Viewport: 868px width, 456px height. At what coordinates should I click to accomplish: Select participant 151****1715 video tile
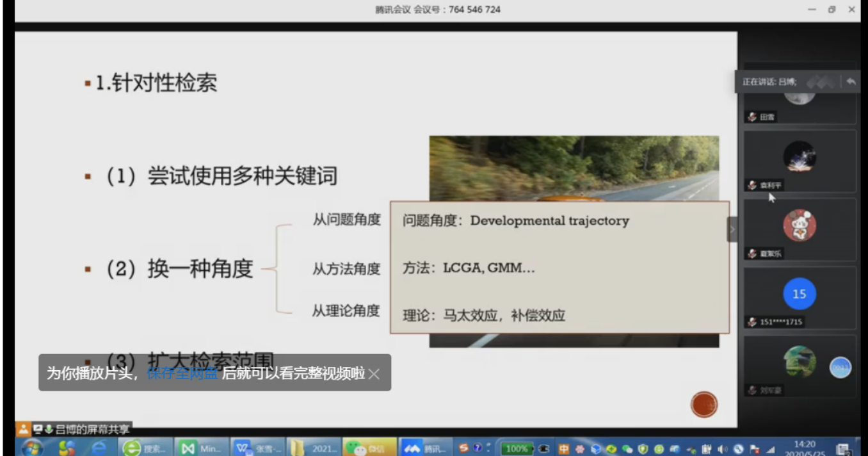(x=799, y=297)
